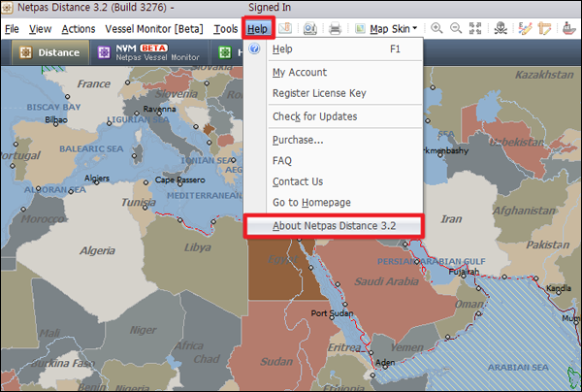Click the Algiers port label
Viewport: 582px width, 392px height.
pyautogui.click(x=96, y=179)
